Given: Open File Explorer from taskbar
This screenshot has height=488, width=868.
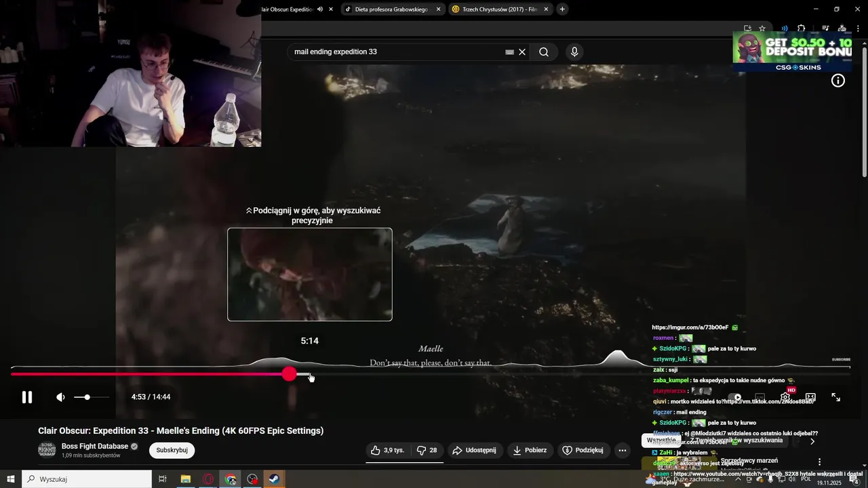Looking at the screenshot, I should click(x=185, y=479).
